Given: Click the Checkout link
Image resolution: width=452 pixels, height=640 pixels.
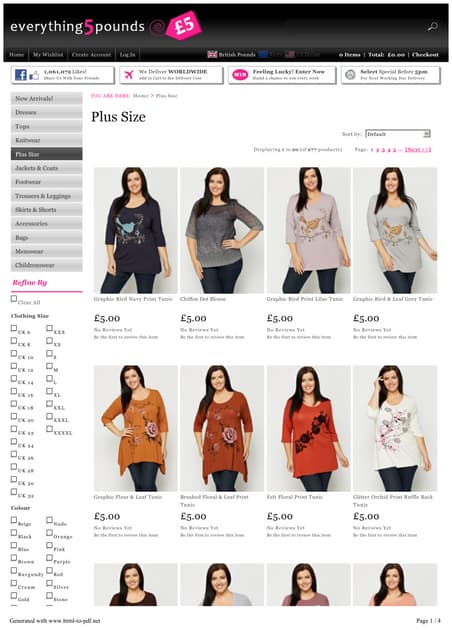Looking at the screenshot, I should pyautogui.click(x=425, y=54).
